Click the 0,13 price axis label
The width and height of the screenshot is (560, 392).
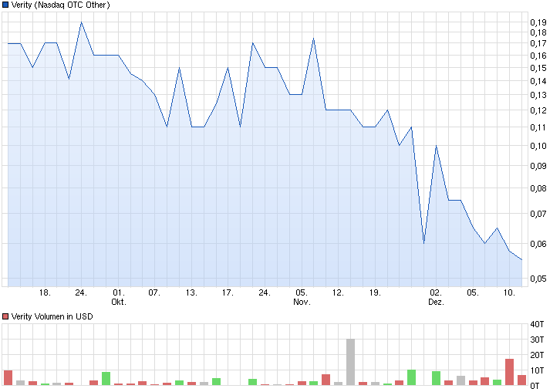(x=538, y=95)
